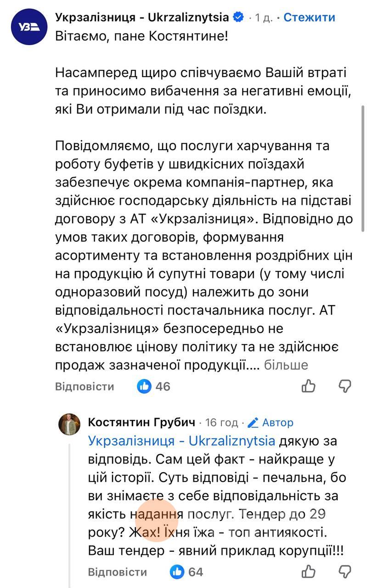View the 64 reactions count on reply
Image resolution: width=367 pixels, height=588 pixels.
point(196,571)
